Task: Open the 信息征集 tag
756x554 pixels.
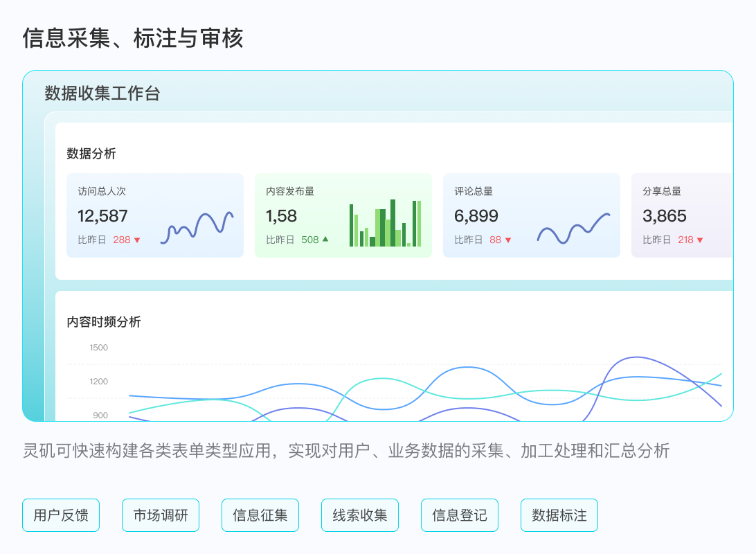Action: [x=260, y=515]
